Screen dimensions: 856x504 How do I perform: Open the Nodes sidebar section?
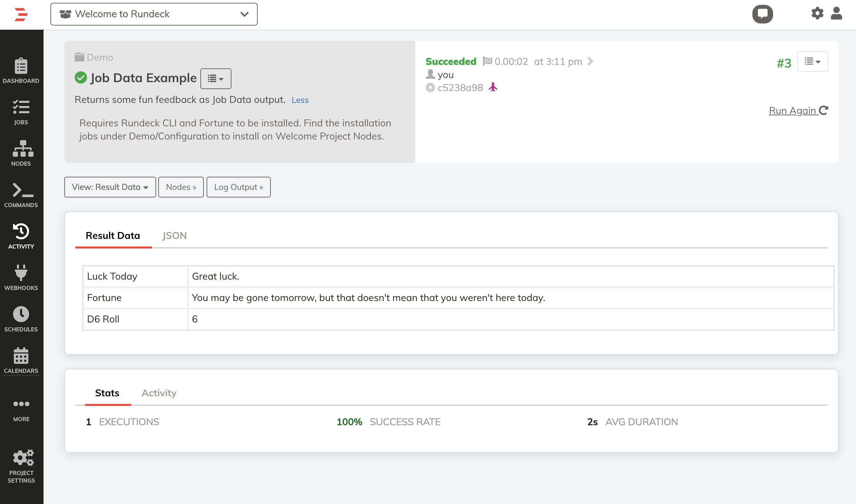tap(21, 154)
